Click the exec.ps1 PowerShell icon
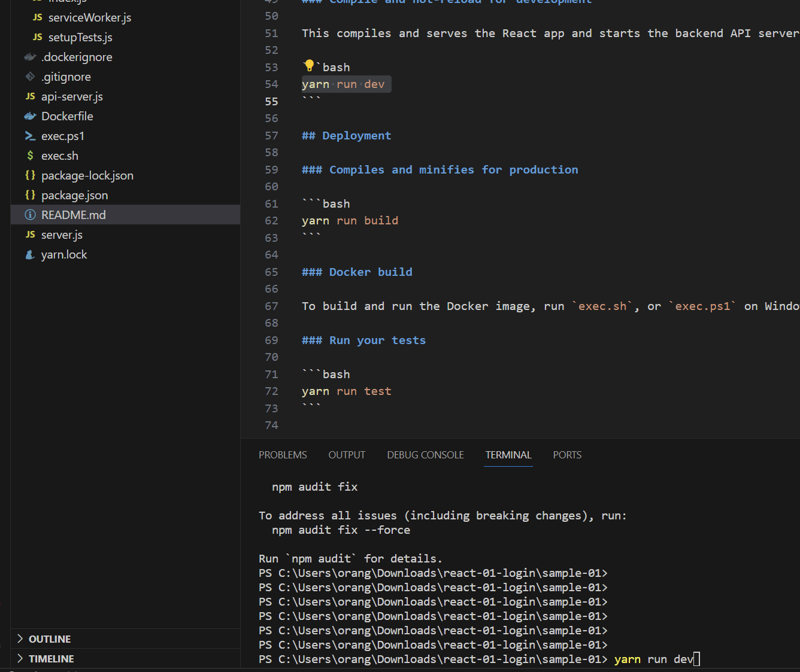 click(x=31, y=136)
